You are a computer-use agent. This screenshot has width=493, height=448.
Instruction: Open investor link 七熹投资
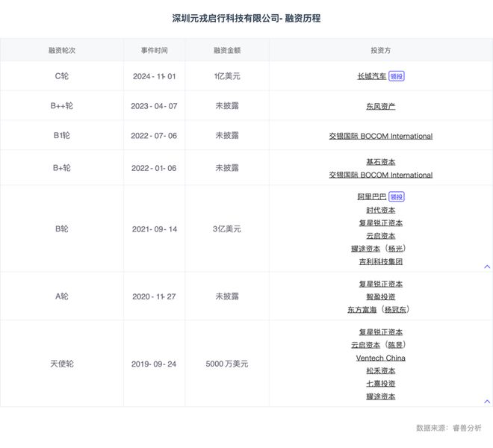pyautogui.click(x=380, y=384)
